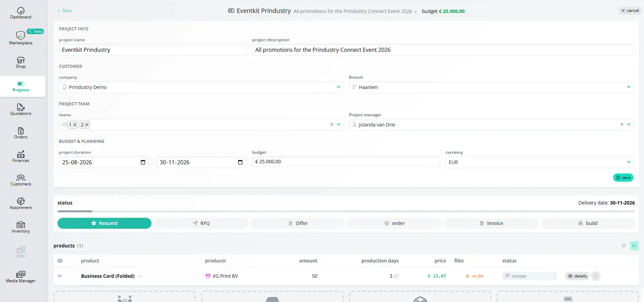The height and width of the screenshot is (302, 644).
Task: Switch products to grid view
Action: (x=624, y=245)
